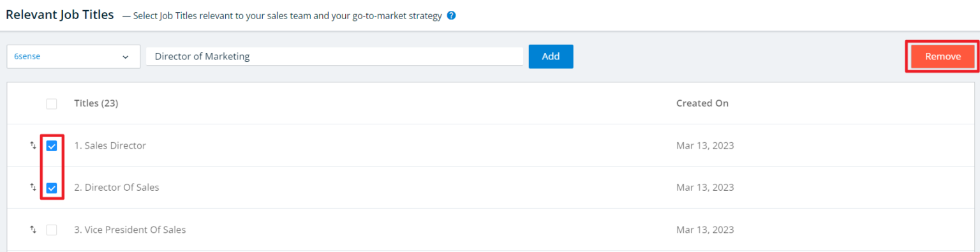Uncheck the Sales Director checkbox
Screen dimensions: 980x252
(x=52, y=145)
